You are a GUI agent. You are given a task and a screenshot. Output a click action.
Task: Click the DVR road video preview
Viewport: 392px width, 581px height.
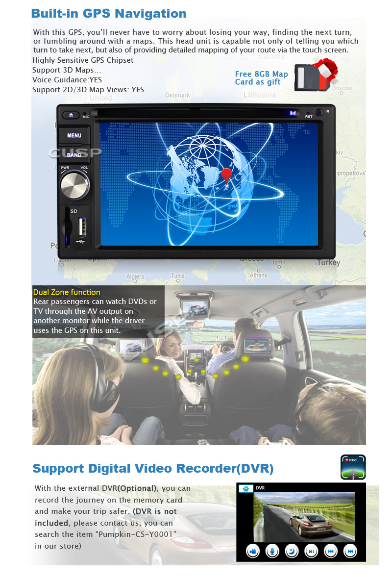(x=304, y=515)
